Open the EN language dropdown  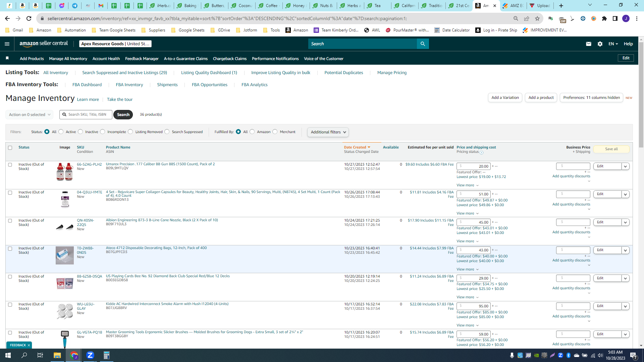click(613, 44)
